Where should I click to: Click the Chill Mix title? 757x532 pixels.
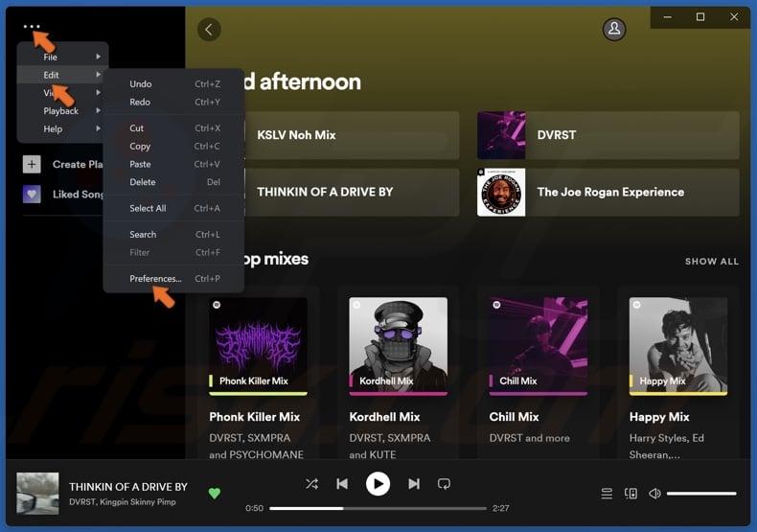(x=514, y=417)
